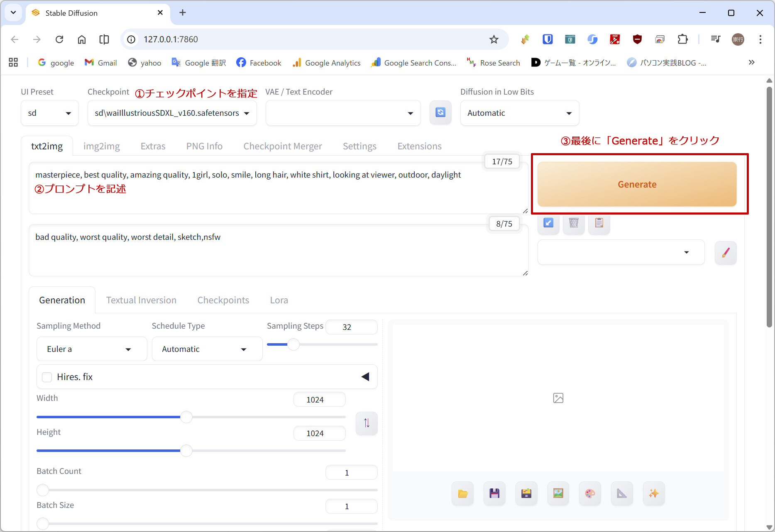Open the Gmail bookmark
Screen dimensions: 775x532
pyautogui.click(x=101, y=63)
